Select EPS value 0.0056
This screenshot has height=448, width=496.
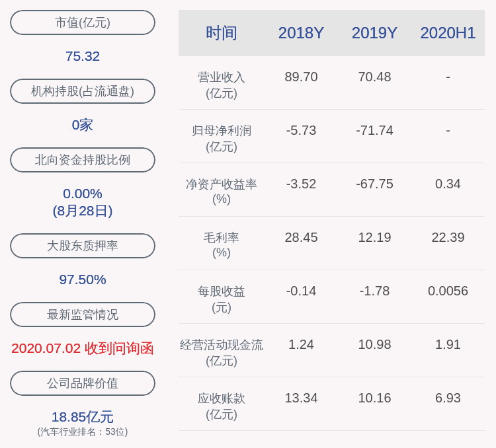448,291
